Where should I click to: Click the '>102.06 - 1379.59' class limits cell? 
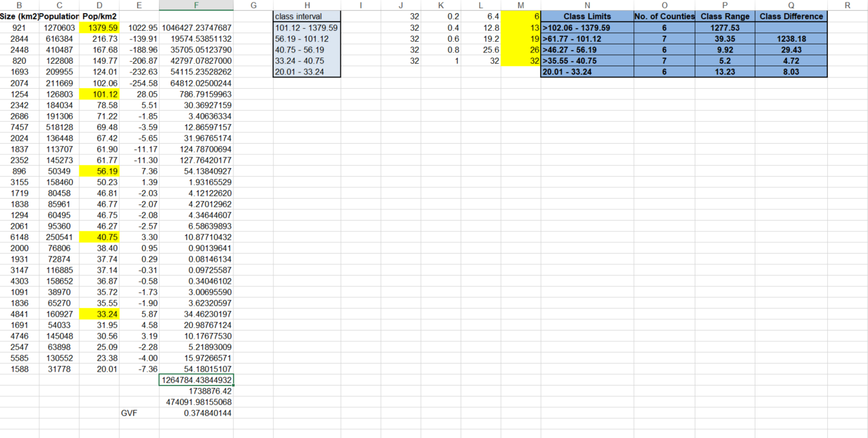point(587,28)
